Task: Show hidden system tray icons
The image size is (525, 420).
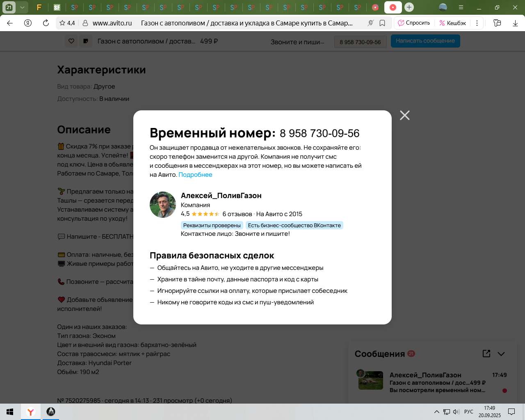Action: pyautogui.click(x=436, y=412)
